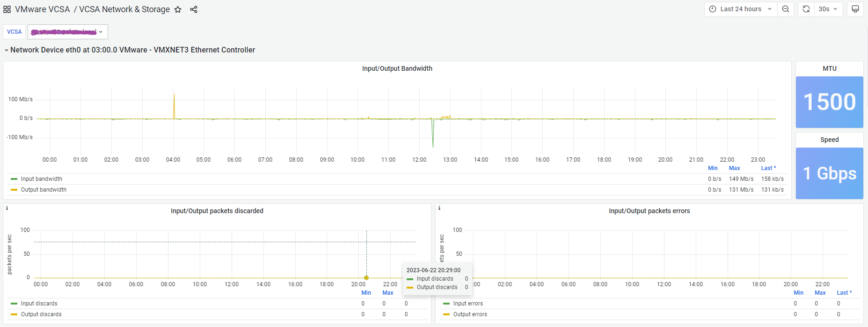Open the dashboards grid icon
Viewport: 868px width, 327px height.
pyautogui.click(x=7, y=9)
